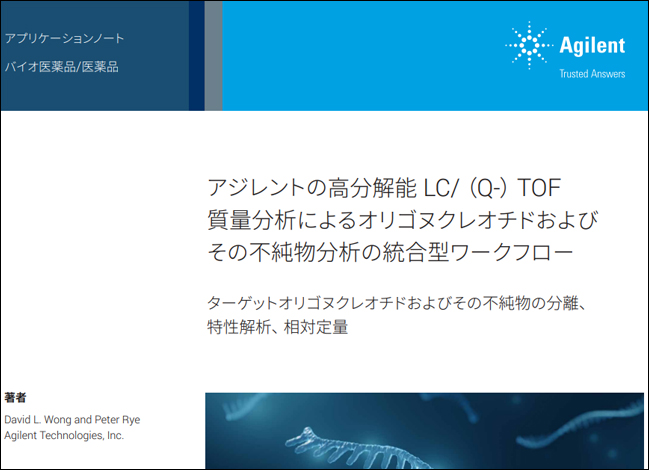Click the RNA strand cover image

425,431
